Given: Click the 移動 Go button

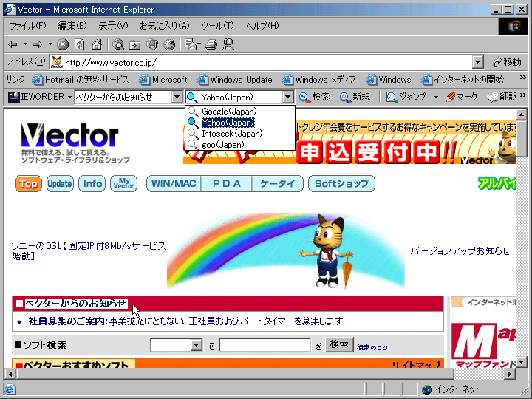Looking at the screenshot, I should point(507,62).
